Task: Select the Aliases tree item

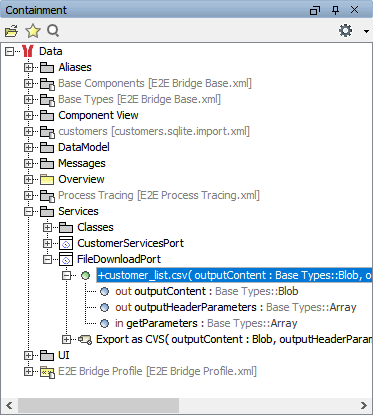Action: [x=75, y=67]
